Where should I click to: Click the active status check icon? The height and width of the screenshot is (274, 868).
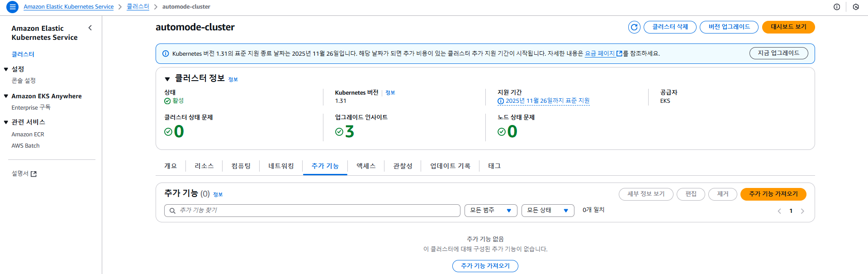tap(167, 101)
